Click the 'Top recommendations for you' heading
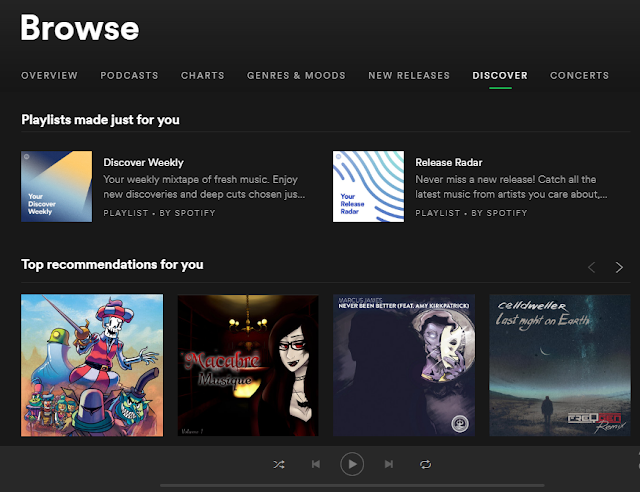The width and height of the screenshot is (640, 492). [112, 265]
